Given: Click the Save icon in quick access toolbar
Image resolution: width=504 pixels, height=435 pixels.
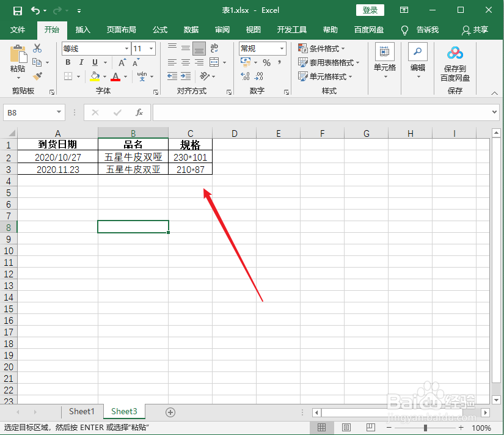Looking at the screenshot, I should [17, 10].
